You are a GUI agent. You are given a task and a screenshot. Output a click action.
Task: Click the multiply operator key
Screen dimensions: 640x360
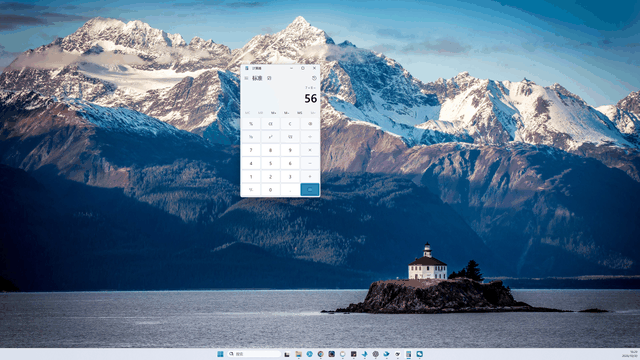[x=310, y=150]
